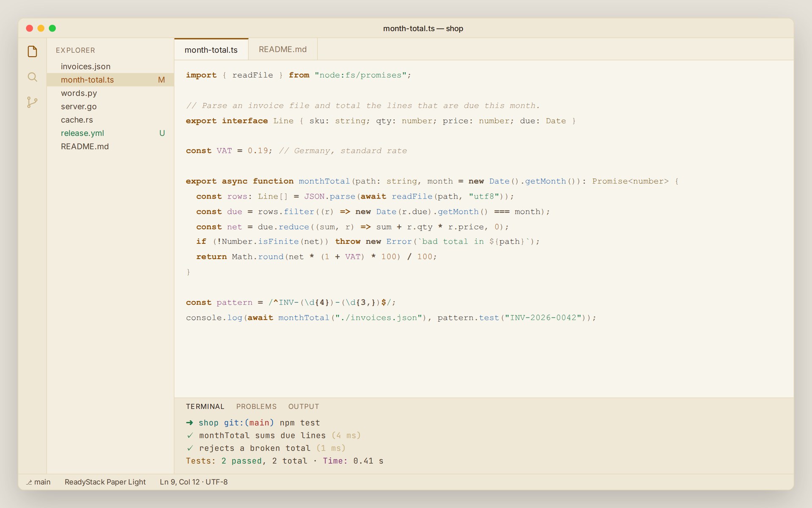Image resolution: width=812 pixels, height=508 pixels.
Task: Open README.md in the explorer list
Action: [110, 146]
